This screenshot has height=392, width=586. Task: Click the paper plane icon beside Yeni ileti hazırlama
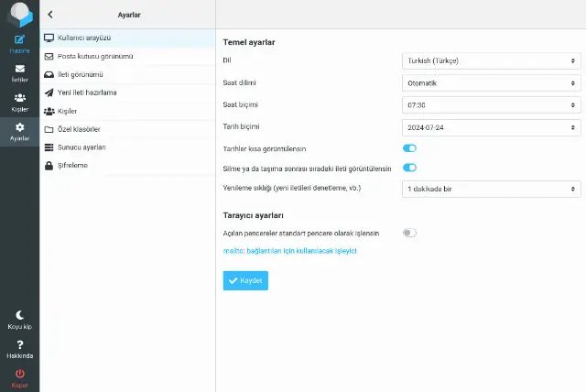[49, 93]
